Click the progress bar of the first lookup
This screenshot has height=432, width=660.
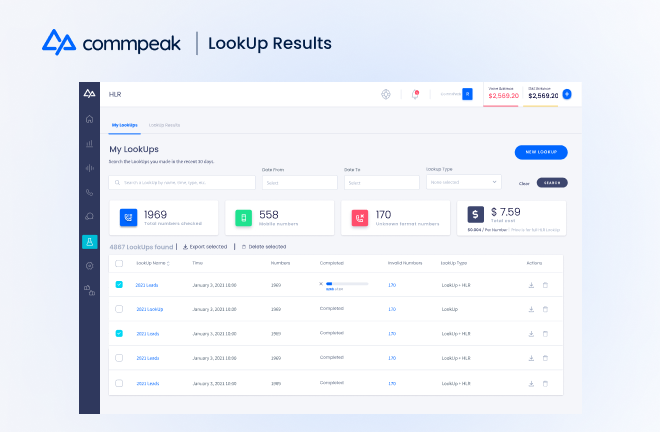(x=347, y=284)
